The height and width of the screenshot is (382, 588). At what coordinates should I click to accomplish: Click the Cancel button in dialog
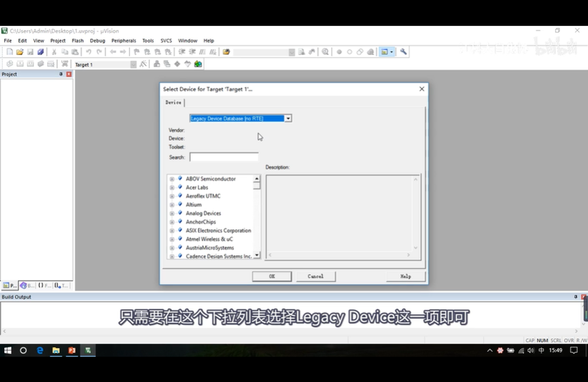pos(315,276)
